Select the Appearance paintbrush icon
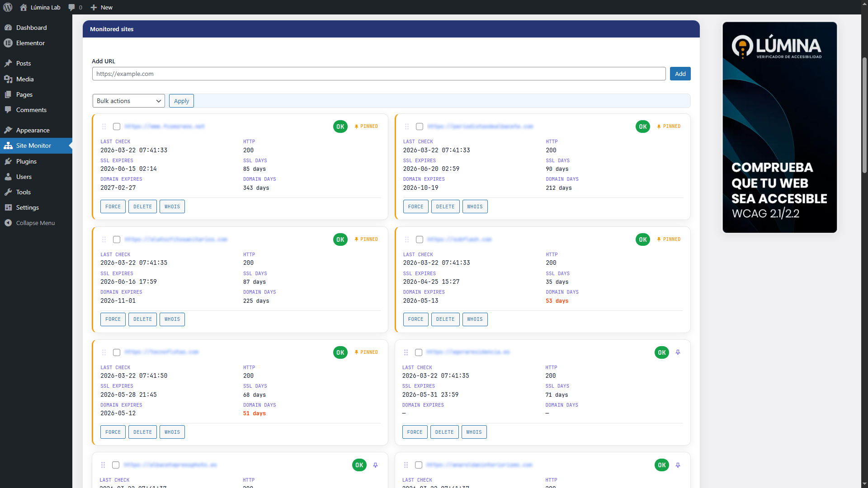This screenshot has width=868, height=488. pos(8,130)
